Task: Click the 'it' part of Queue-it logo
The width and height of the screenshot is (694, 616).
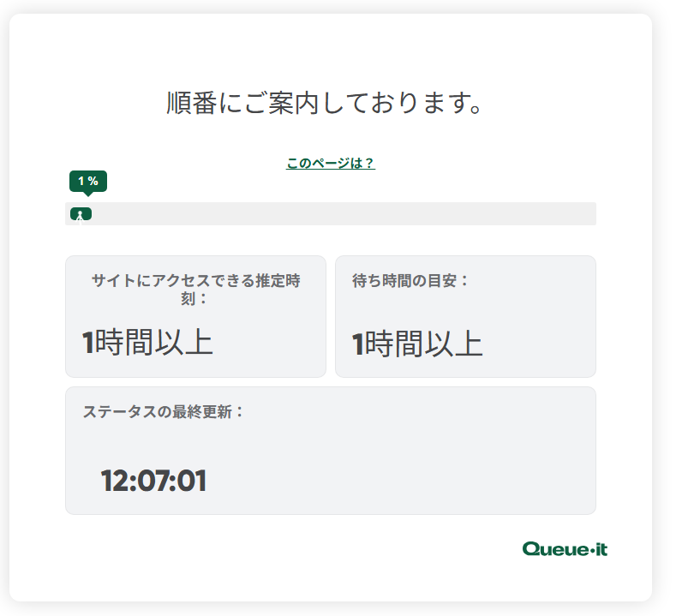Action: coord(601,549)
